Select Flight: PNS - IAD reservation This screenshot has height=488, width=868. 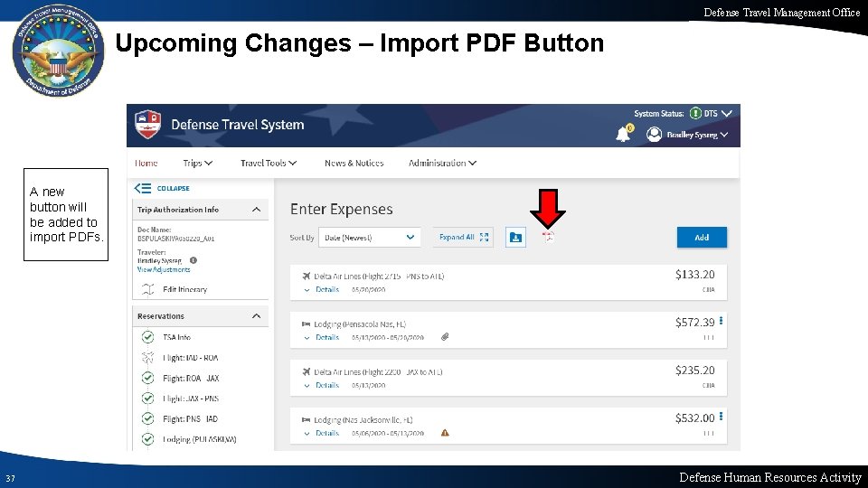(191, 418)
